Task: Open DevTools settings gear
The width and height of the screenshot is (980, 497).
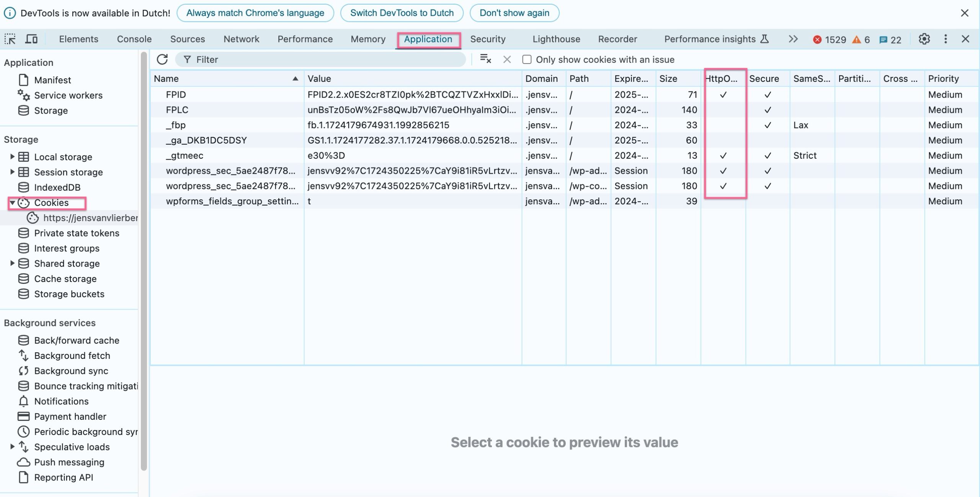Action: pyautogui.click(x=924, y=39)
